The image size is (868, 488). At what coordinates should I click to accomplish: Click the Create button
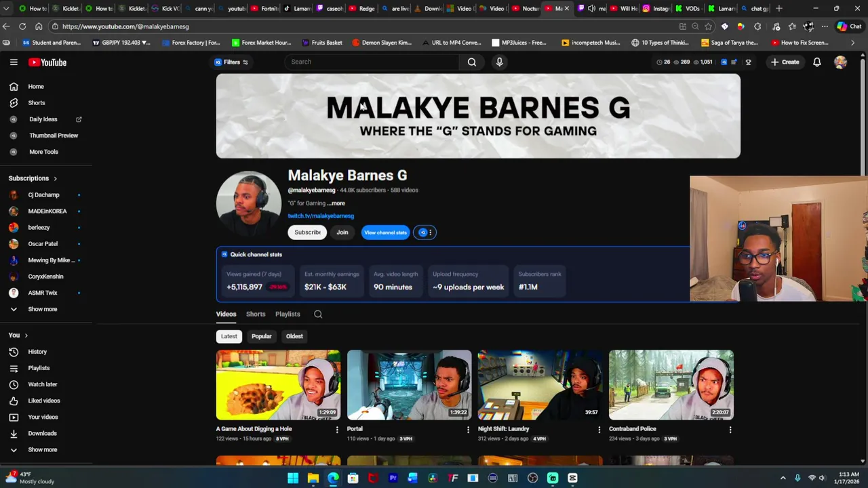coord(785,62)
